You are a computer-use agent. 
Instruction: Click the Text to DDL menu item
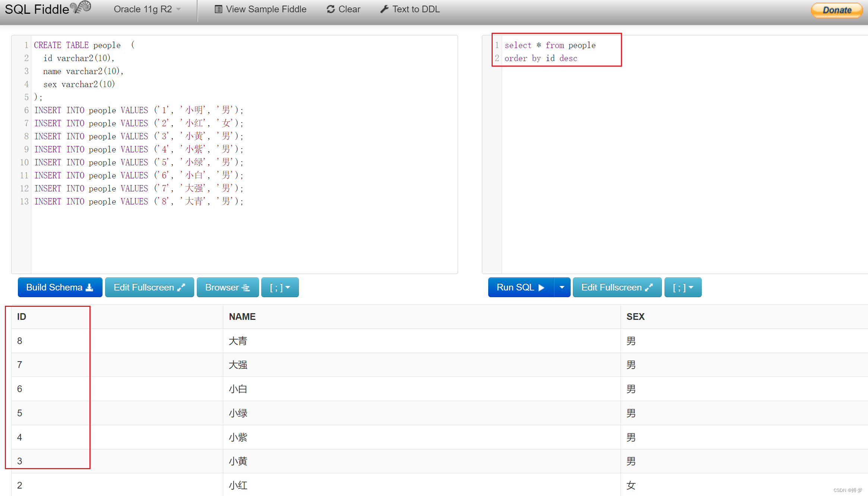coord(416,9)
